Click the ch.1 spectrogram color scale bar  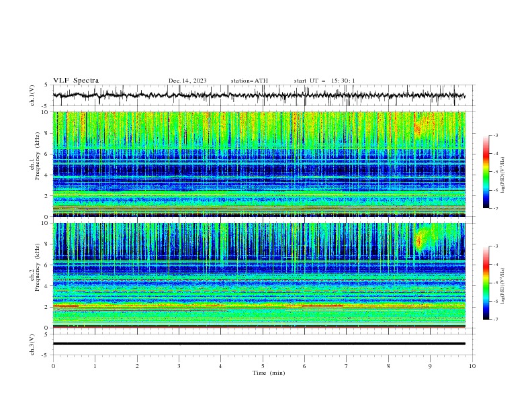pyautogui.click(x=486, y=172)
